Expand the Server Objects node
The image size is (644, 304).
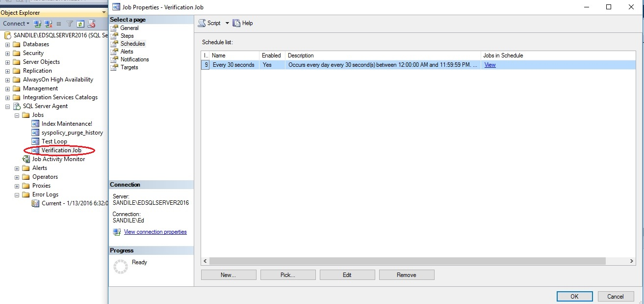pos(8,62)
